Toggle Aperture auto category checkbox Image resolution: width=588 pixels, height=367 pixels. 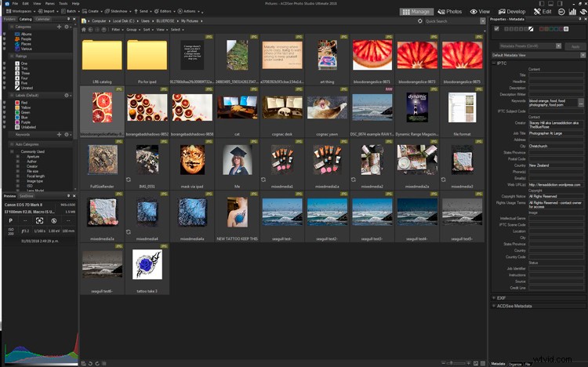[x=17, y=157]
